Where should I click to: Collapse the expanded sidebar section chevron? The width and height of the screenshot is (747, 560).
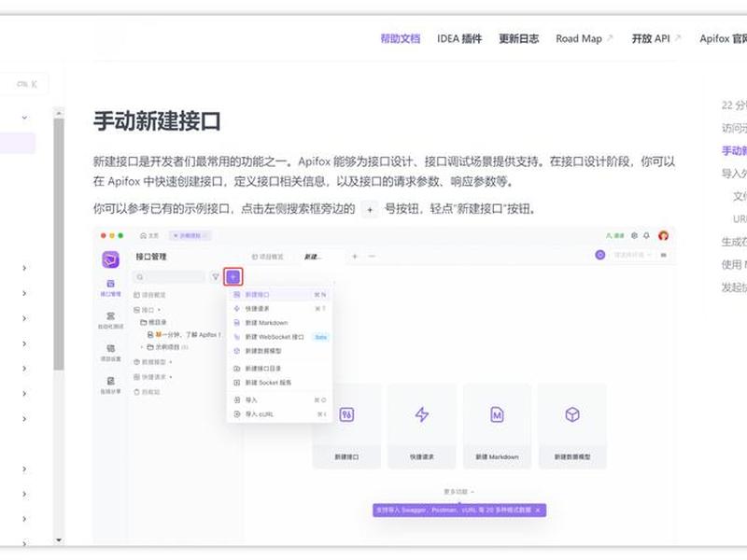25,118
